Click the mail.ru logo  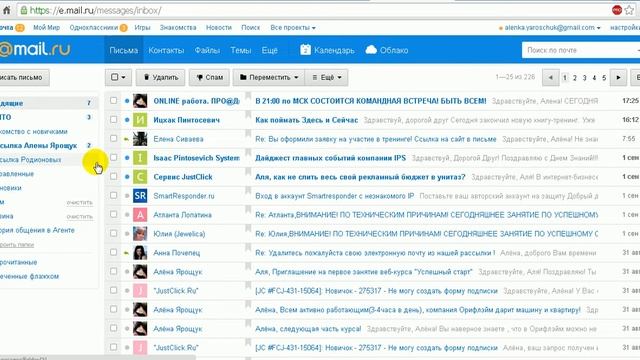tap(35, 49)
